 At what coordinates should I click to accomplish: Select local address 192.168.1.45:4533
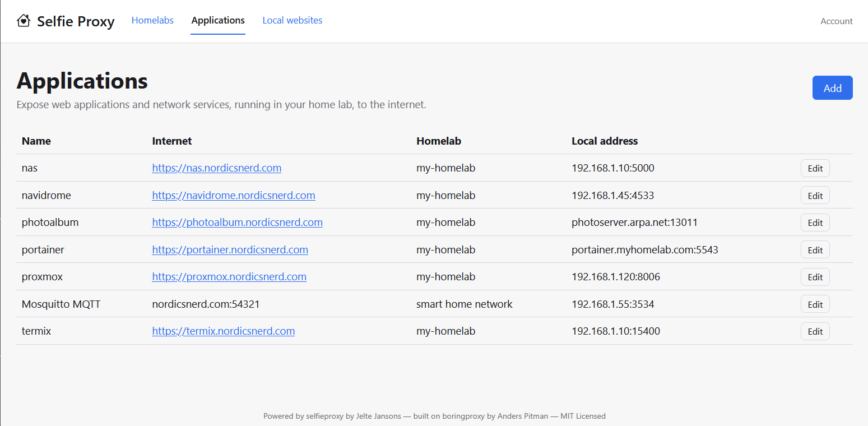(613, 196)
